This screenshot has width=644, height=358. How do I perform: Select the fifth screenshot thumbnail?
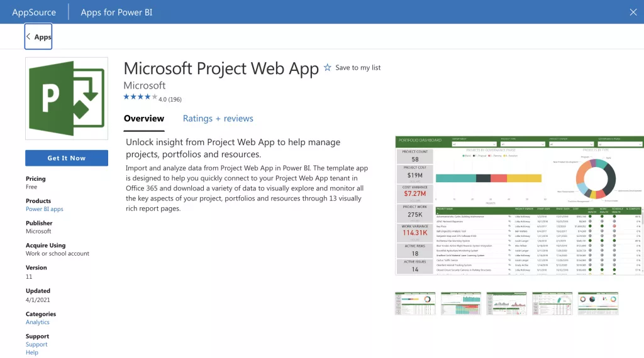click(x=598, y=303)
